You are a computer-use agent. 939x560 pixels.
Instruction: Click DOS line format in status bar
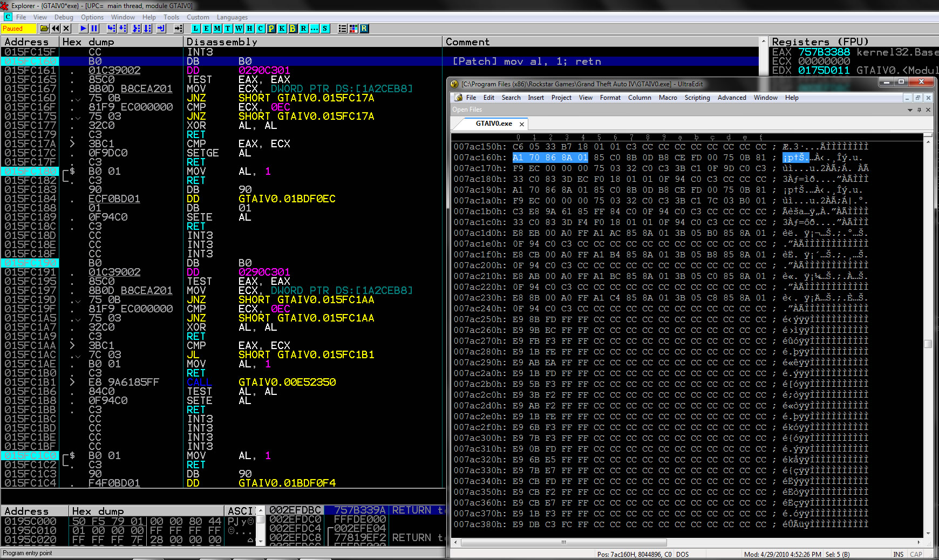(683, 554)
